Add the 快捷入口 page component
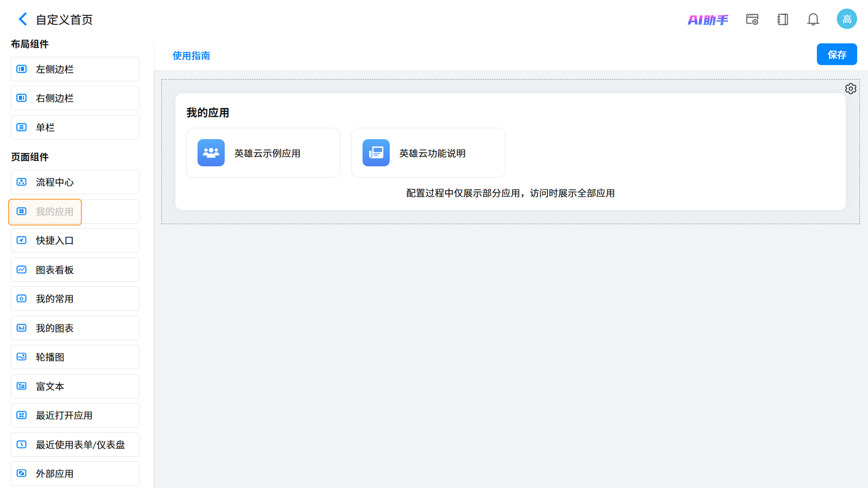This screenshot has width=868, height=488. [75, 240]
